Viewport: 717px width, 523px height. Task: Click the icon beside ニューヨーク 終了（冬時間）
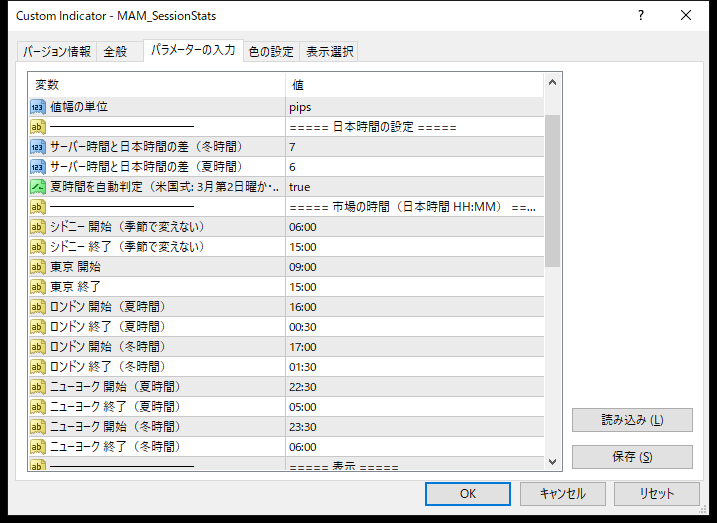pos(38,447)
